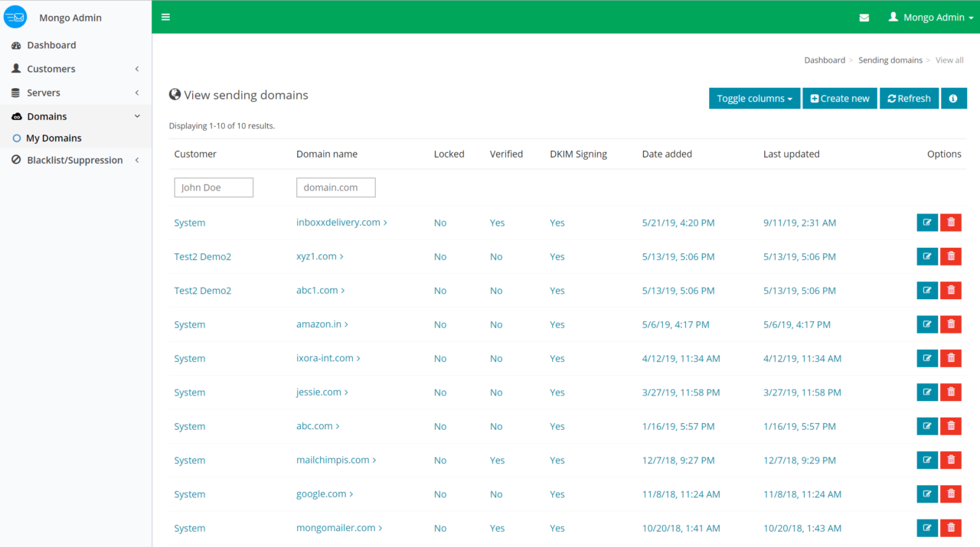Open the mailchimpis.com domain link
The height and width of the screenshot is (547, 980).
(332, 460)
